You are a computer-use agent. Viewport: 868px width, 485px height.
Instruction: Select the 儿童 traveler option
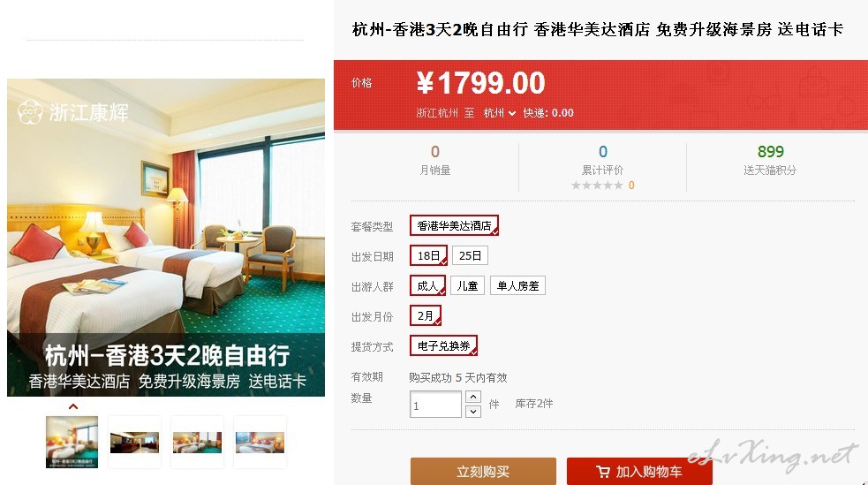468,285
